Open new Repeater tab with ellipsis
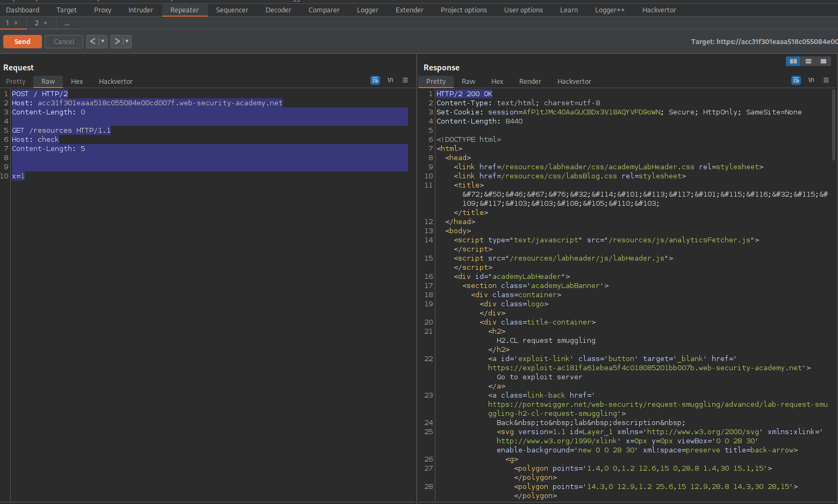This screenshot has height=504, width=838. click(x=67, y=23)
